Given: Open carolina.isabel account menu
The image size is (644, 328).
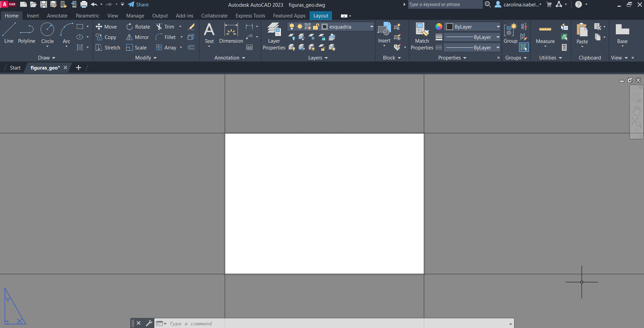Looking at the screenshot, I should (518, 5).
